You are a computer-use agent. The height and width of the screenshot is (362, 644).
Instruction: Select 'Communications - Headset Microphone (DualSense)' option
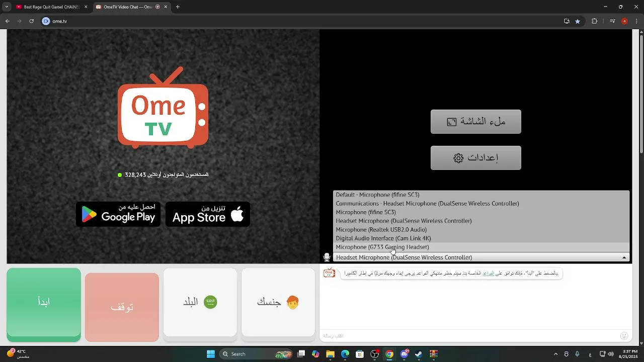pyautogui.click(x=481, y=204)
